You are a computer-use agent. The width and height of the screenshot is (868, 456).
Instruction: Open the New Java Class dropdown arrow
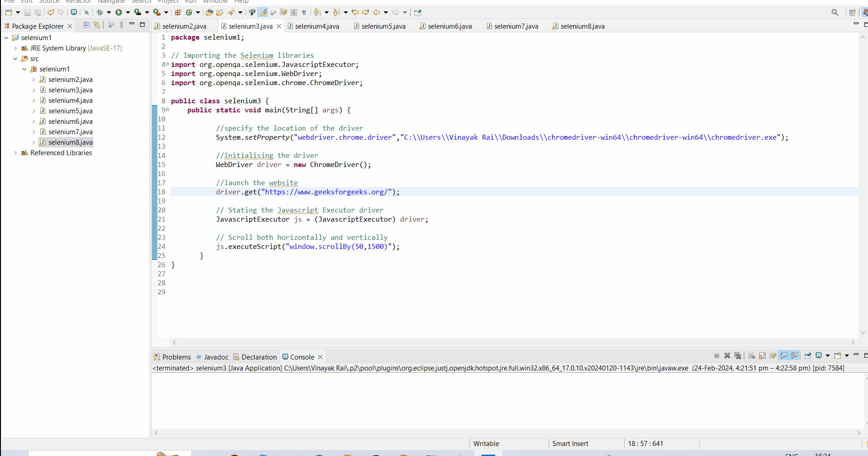198,12
